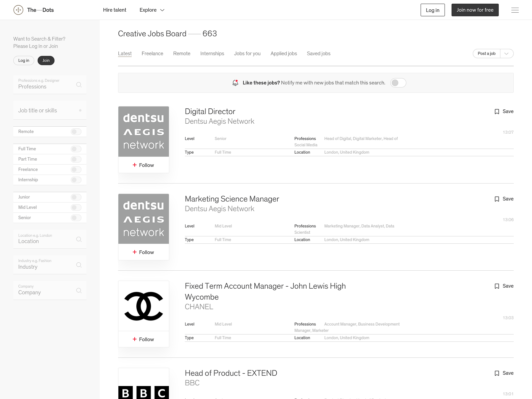
Task: Open the hamburger menu icon
Action: point(515,10)
